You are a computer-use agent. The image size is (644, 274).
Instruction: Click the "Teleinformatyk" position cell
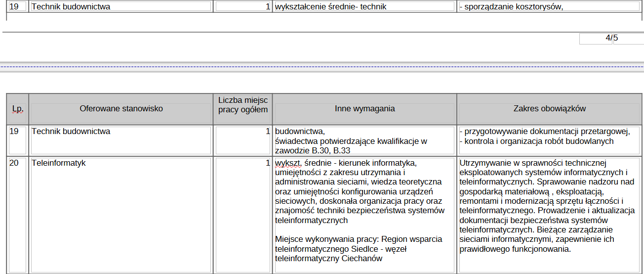[59, 163]
